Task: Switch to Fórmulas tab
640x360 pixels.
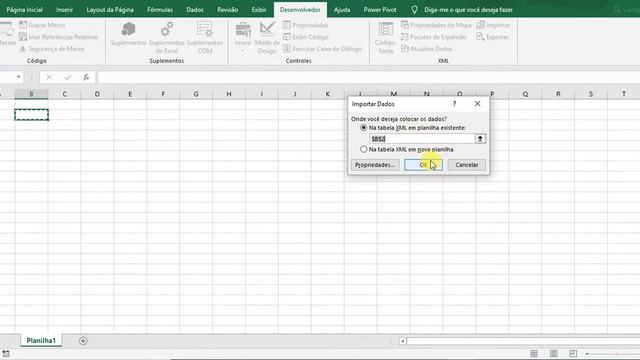Action: [x=160, y=9]
